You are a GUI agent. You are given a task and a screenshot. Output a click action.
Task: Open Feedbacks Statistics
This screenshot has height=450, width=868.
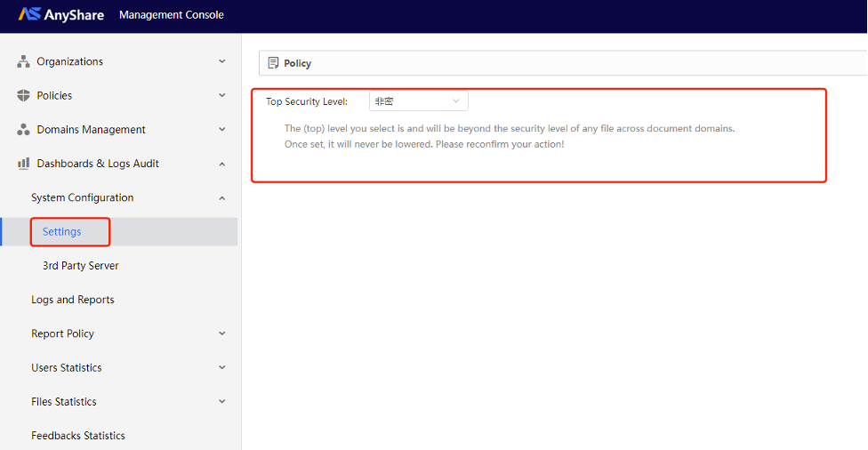[x=78, y=436]
